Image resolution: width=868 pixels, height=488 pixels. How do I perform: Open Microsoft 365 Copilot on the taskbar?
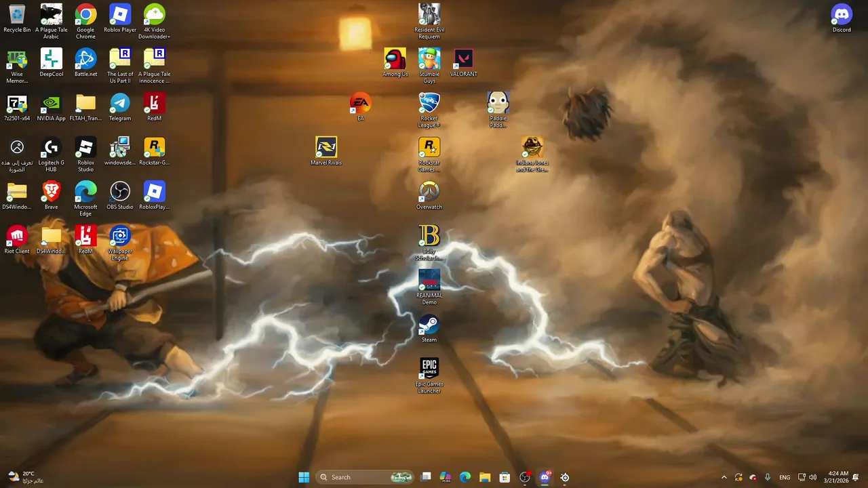click(x=446, y=477)
